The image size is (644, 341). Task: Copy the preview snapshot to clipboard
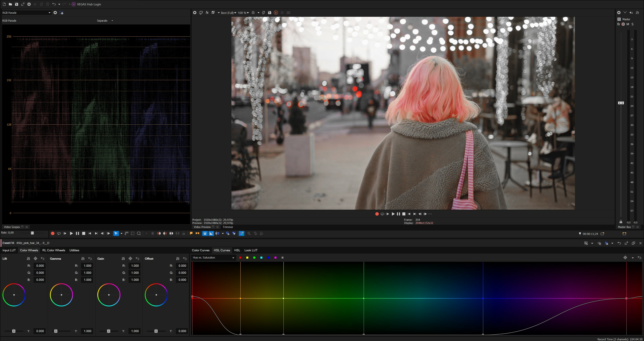[263, 13]
